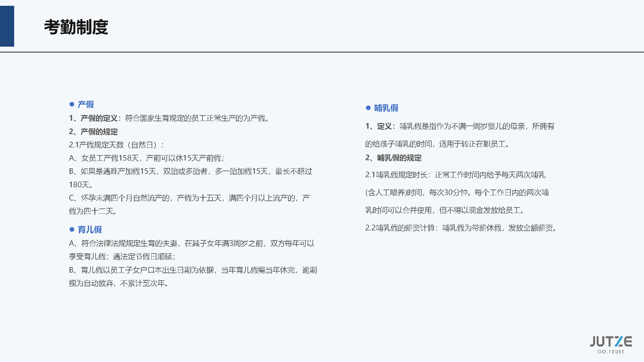Select the 考勤制度 slide title
This screenshot has width=644, height=362.
tap(76, 27)
